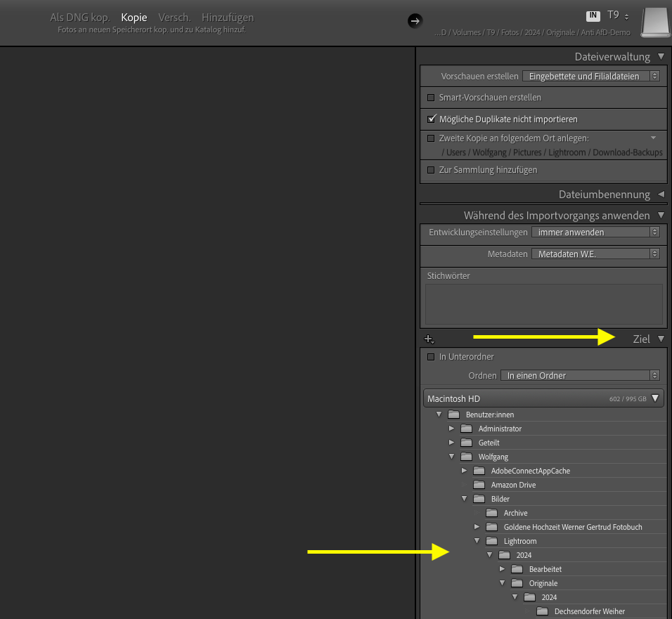Click the Administrator folder icon
672x619 pixels.
click(467, 429)
